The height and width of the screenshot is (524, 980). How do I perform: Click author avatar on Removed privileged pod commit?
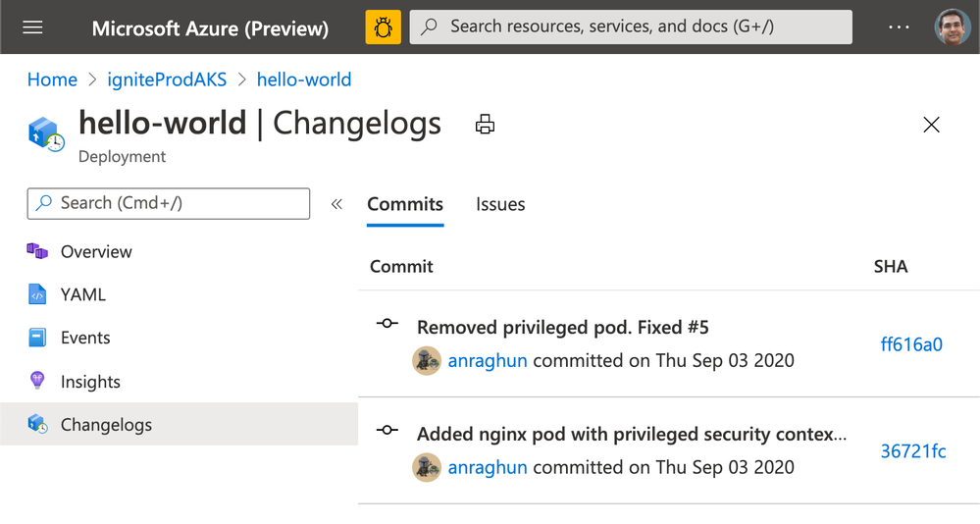[x=427, y=361]
